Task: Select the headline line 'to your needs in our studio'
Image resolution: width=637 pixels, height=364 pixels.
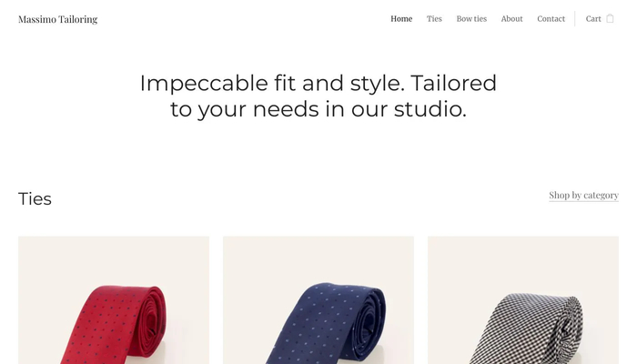Action: pyautogui.click(x=318, y=109)
